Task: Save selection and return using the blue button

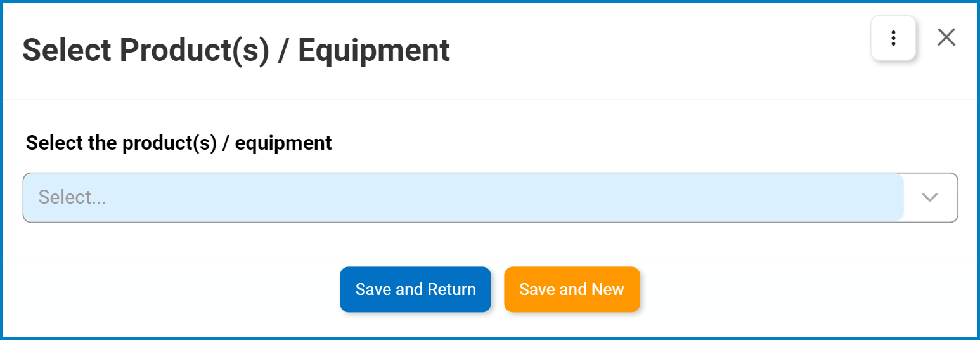Action: click(415, 289)
